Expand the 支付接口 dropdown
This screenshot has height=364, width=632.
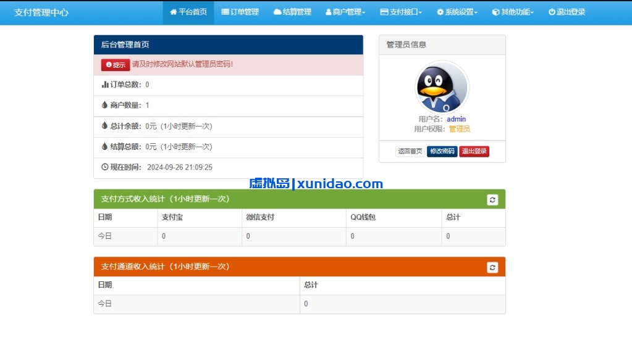(x=402, y=11)
